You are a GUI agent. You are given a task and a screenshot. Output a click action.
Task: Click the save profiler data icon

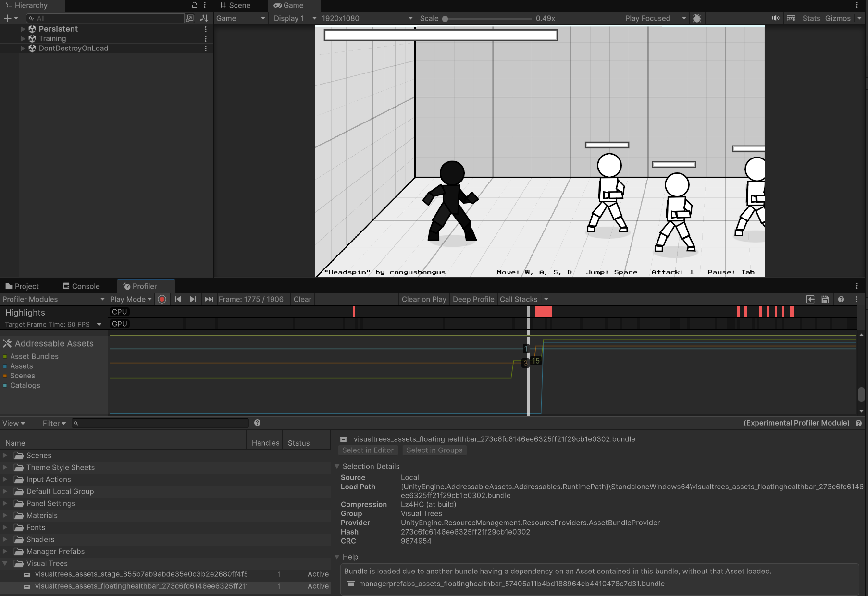coord(825,299)
